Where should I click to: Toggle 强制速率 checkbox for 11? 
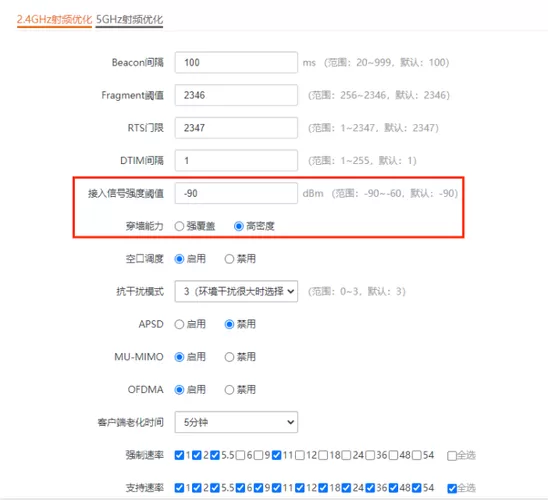pyautogui.click(x=276, y=455)
